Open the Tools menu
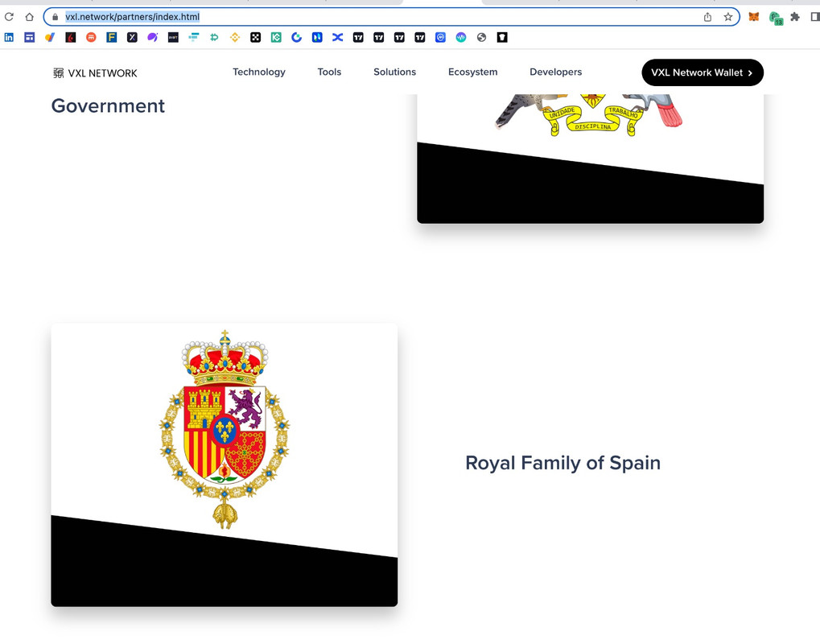The height and width of the screenshot is (644, 820). tap(329, 72)
